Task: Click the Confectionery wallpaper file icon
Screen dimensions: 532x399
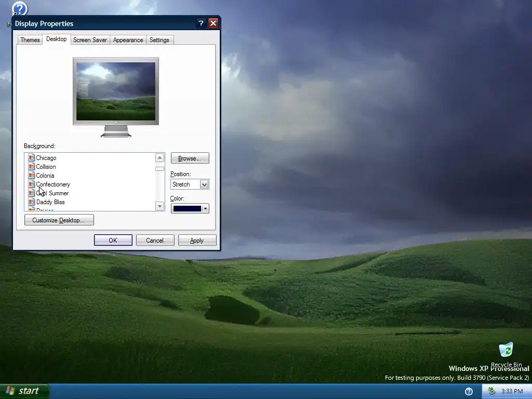Action: pos(32,184)
